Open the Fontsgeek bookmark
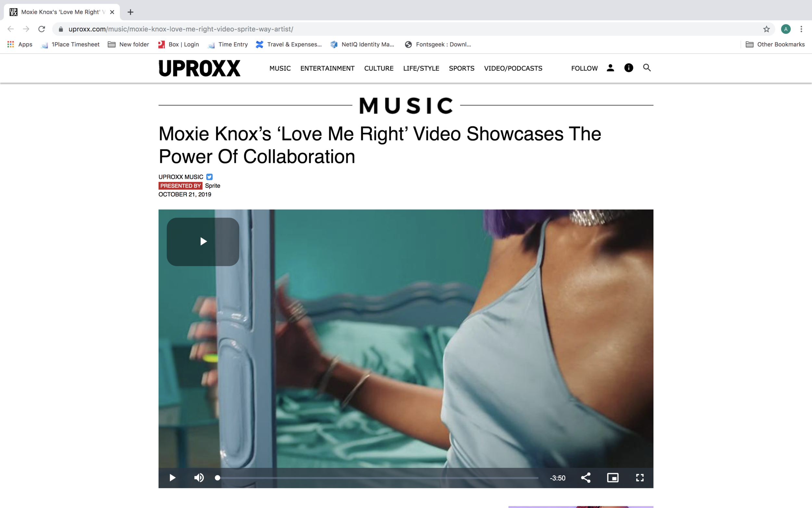 point(438,44)
